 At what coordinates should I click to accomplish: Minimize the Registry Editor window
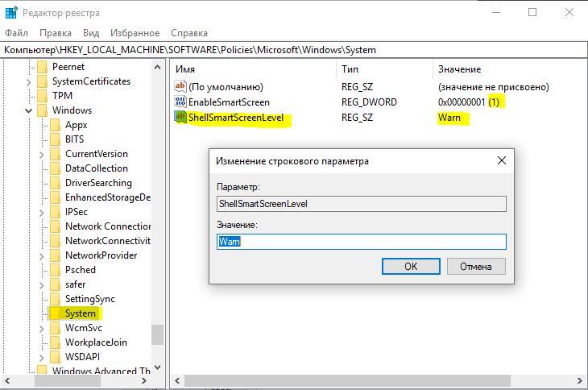(x=496, y=12)
